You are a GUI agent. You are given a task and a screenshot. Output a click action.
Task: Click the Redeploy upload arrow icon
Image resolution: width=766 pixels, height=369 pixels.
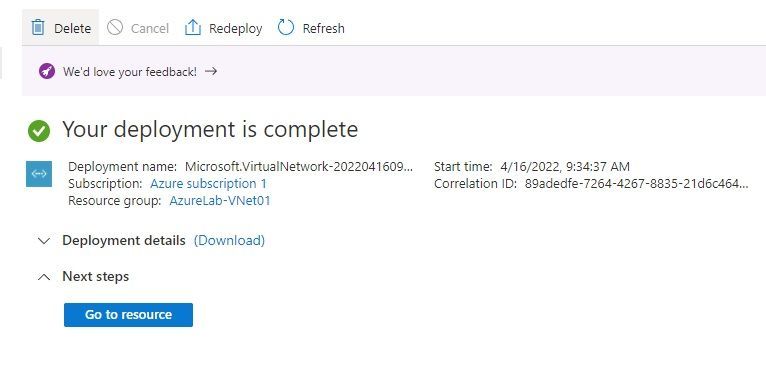[x=192, y=27]
